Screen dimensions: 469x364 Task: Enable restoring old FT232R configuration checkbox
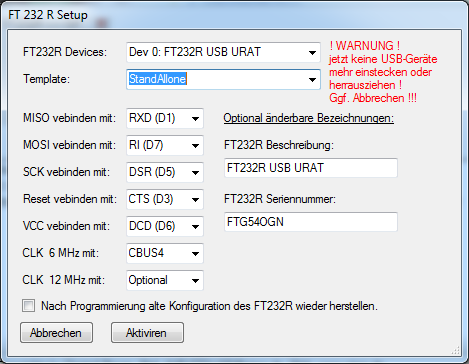(28, 306)
